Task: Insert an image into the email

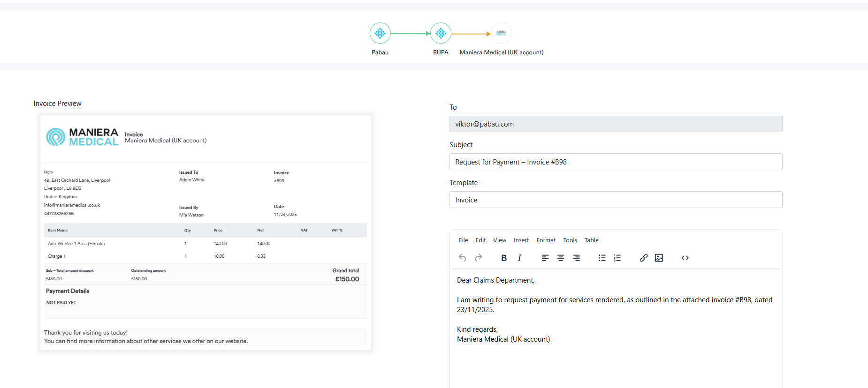Action: [x=659, y=258]
